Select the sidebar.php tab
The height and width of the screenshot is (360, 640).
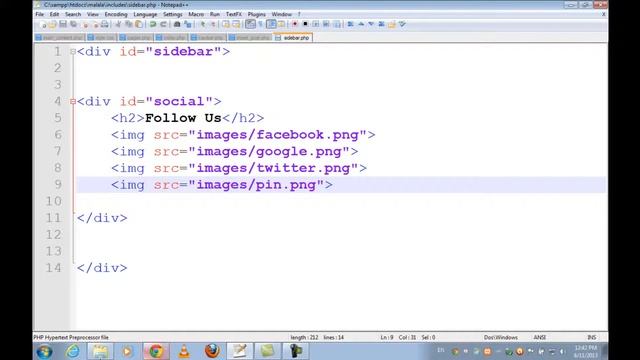tap(293, 38)
